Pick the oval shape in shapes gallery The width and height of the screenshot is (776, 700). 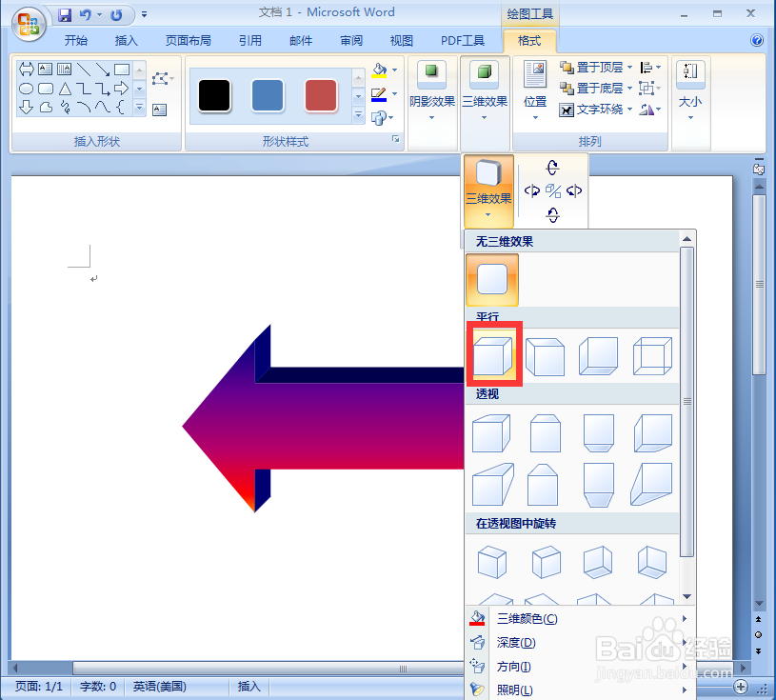27,89
